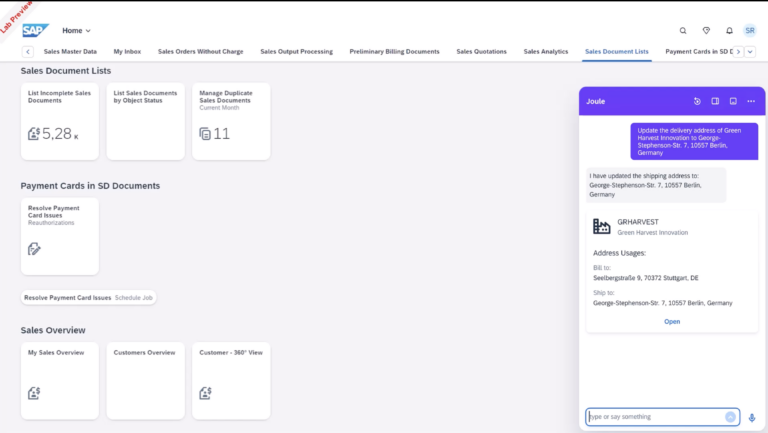Open Joule more options ellipsis menu

pyautogui.click(x=751, y=101)
